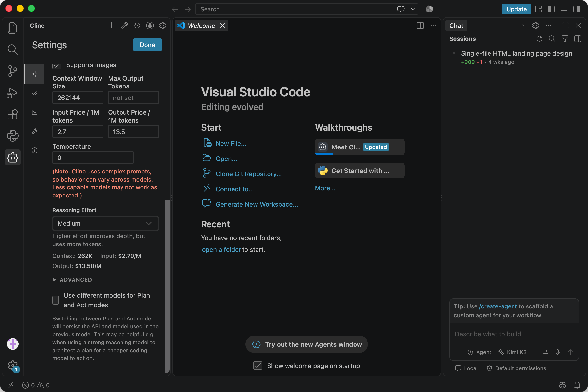Click the Done button in Settings
The width and height of the screenshot is (588, 392).
tap(147, 45)
